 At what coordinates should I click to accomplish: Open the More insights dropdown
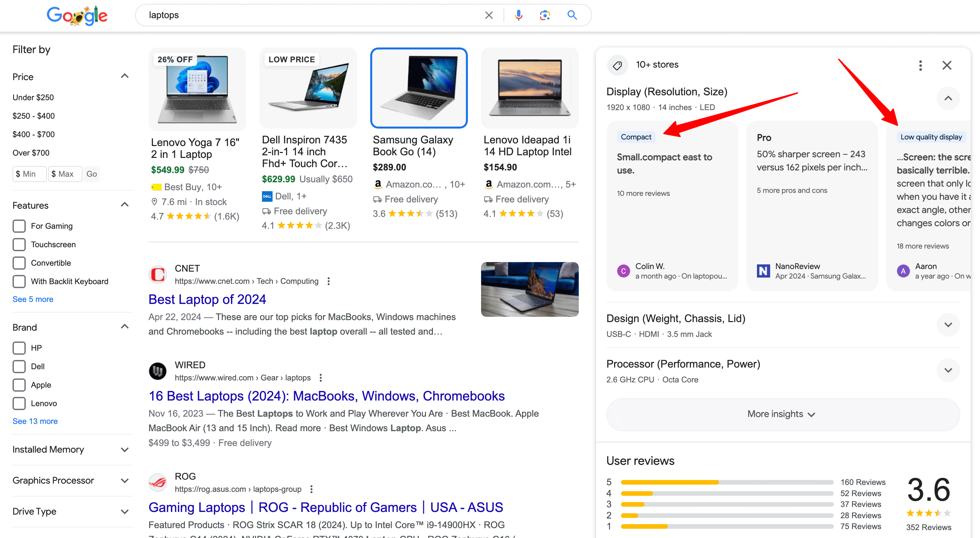783,414
